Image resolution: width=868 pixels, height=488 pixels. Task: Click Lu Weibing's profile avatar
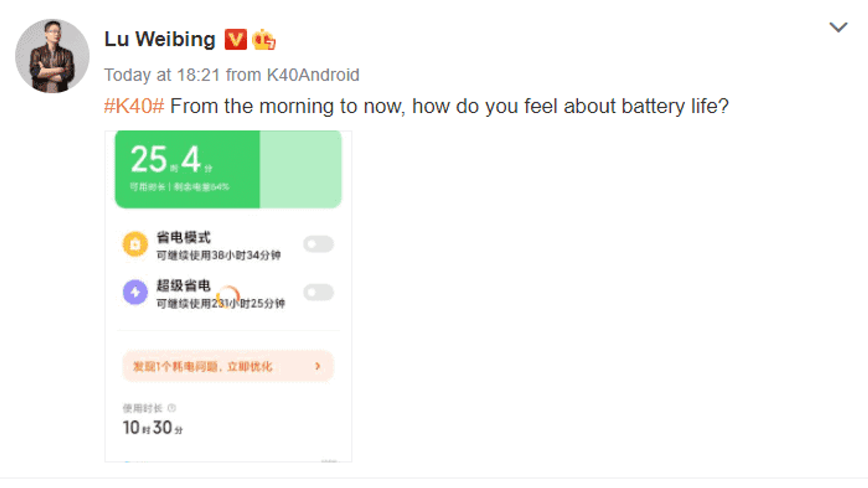(52, 56)
